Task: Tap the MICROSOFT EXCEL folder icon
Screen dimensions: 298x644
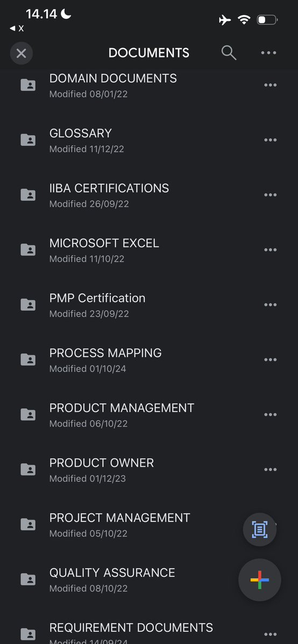Action: pyautogui.click(x=28, y=250)
